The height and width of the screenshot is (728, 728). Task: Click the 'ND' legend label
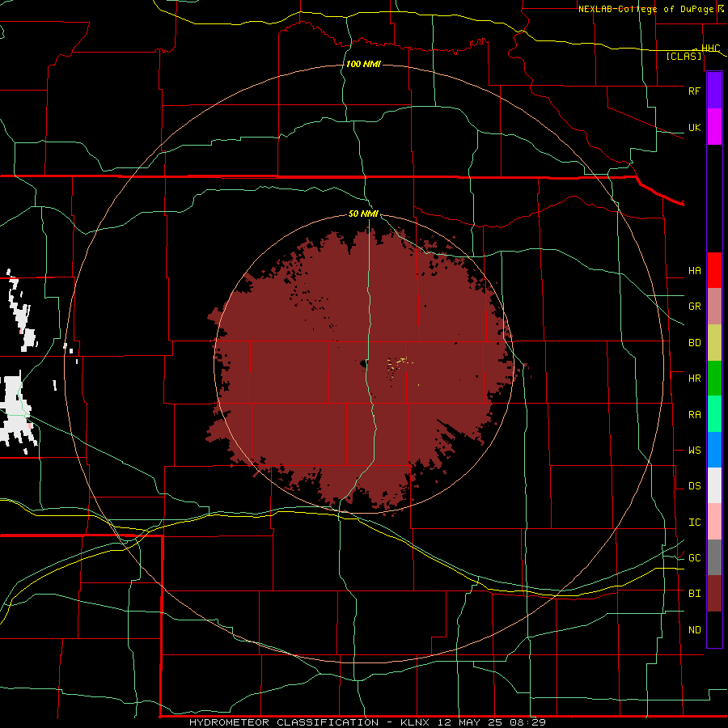click(694, 630)
